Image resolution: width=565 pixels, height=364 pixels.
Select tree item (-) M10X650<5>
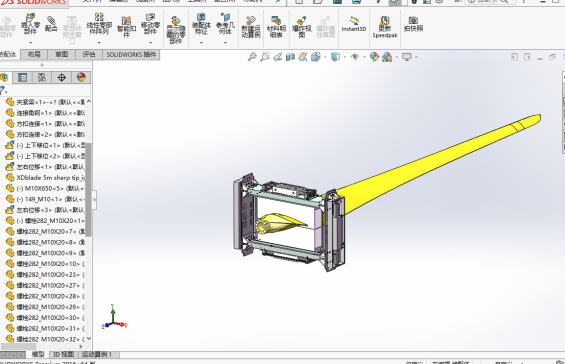click(45, 188)
